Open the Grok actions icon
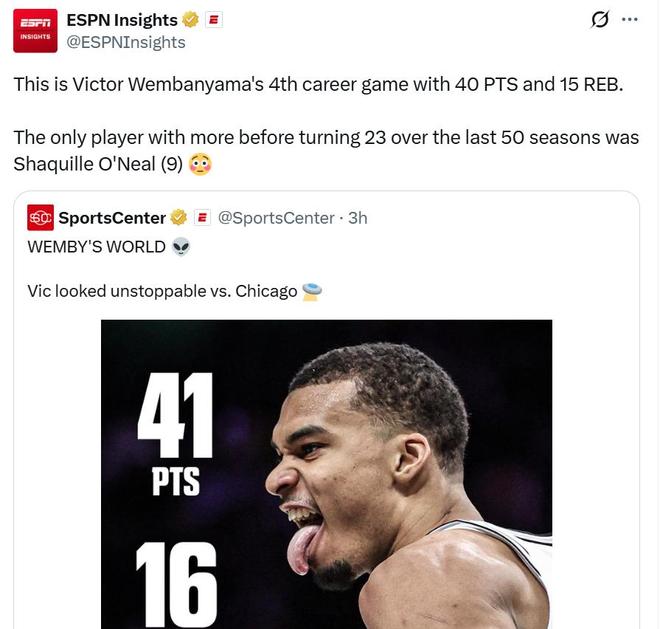The width and height of the screenshot is (660, 629). click(x=601, y=20)
